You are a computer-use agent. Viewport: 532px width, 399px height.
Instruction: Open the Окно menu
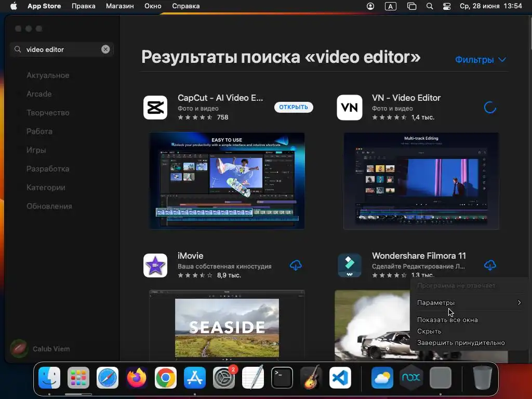(153, 6)
